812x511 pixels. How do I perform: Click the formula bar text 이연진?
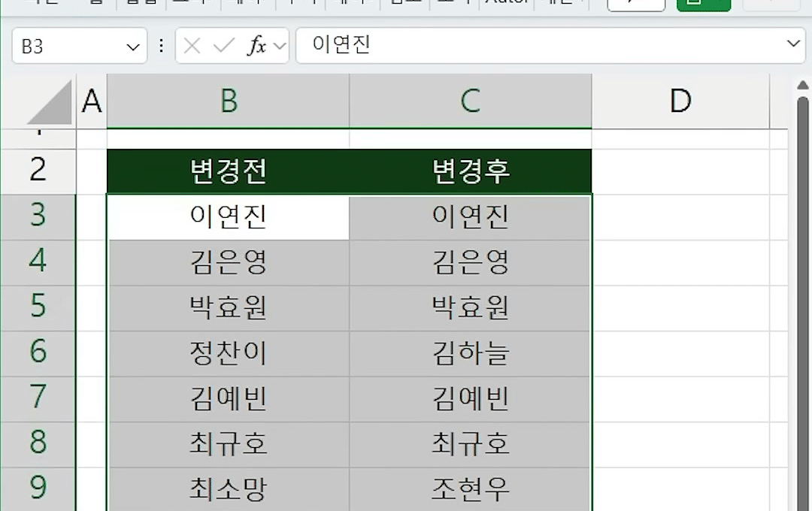click(x=341, y=44)
